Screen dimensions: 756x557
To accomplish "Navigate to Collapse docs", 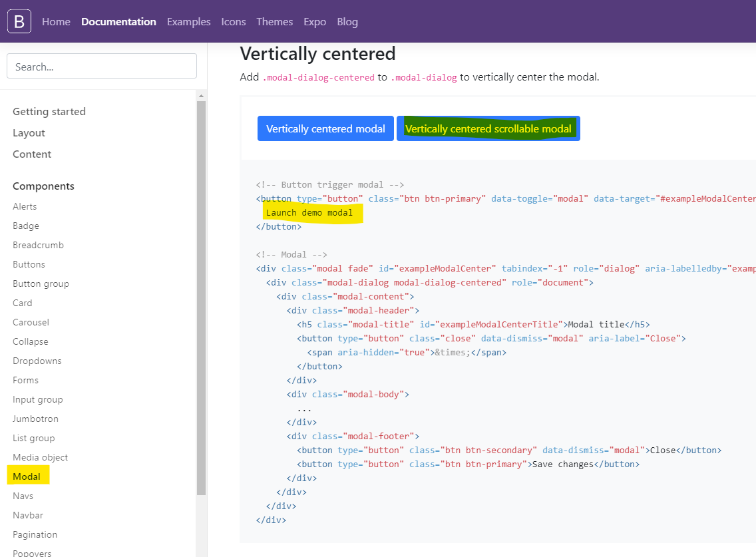I will 31,341.
